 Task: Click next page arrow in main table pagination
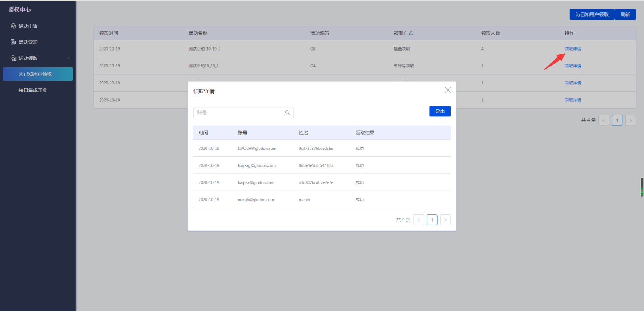point(630,121)
